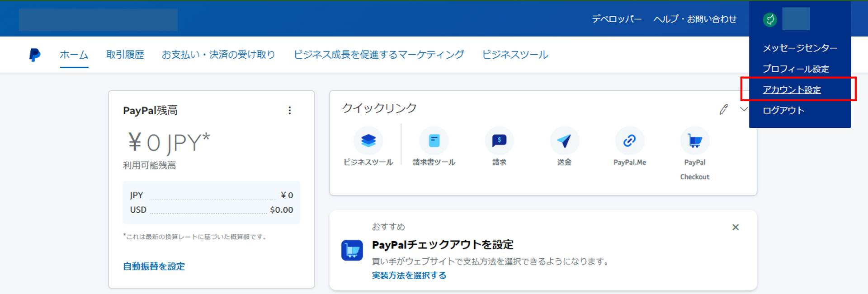
Task: Edit quick links with pencil icon
Action: pos(724,109)
